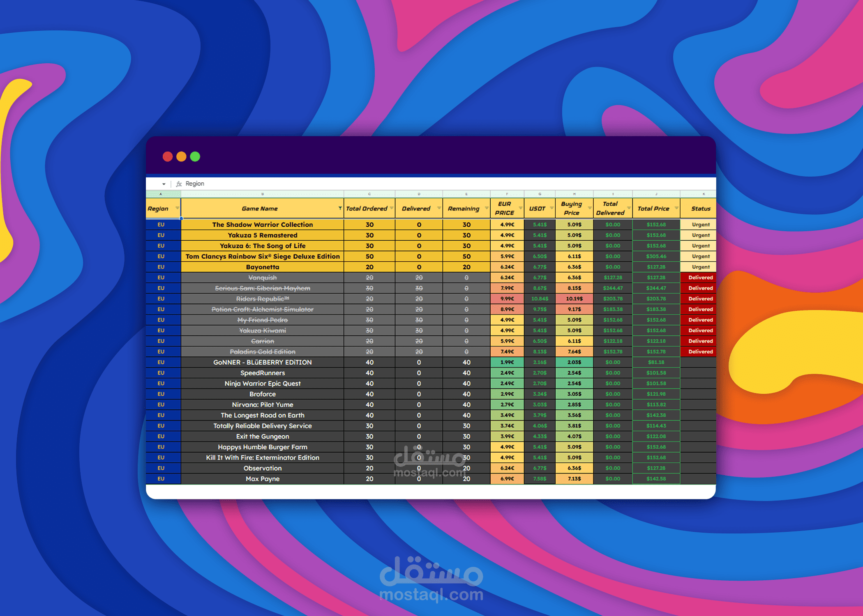Select the Broforce cell
The height and width of the screenshot is (616, 863).
[263, 394]
